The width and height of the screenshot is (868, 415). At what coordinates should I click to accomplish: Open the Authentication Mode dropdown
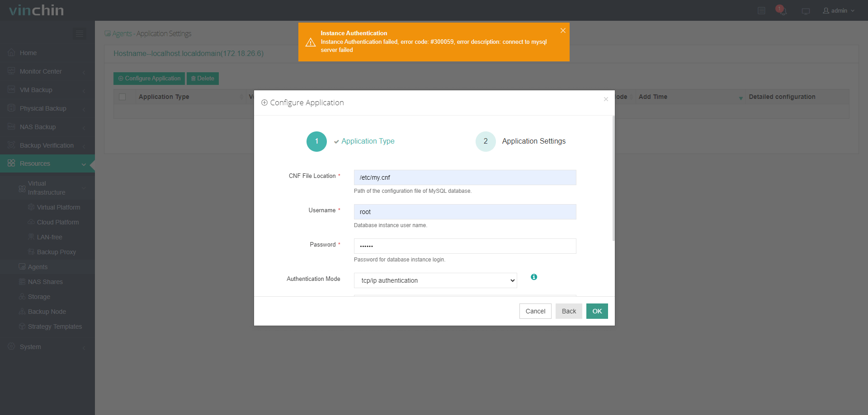[435, 280]
